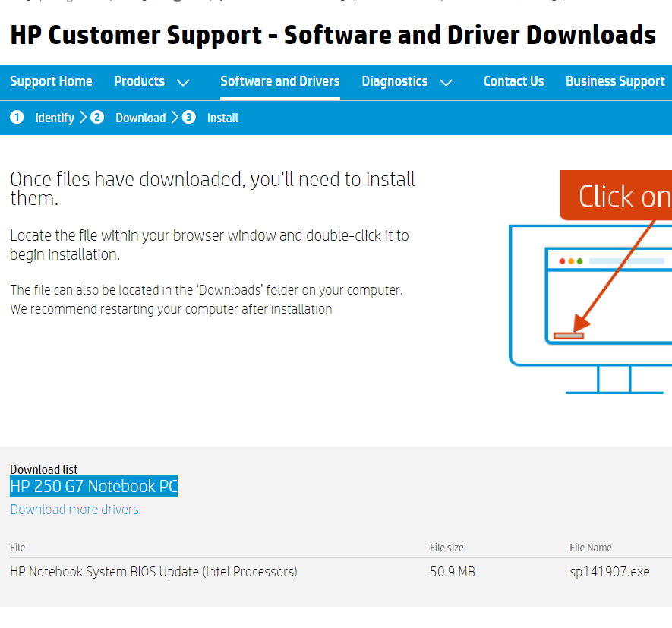Select the Software and Drivers tab
This screenshot has height=628, width=672.
tap(280, 81)
